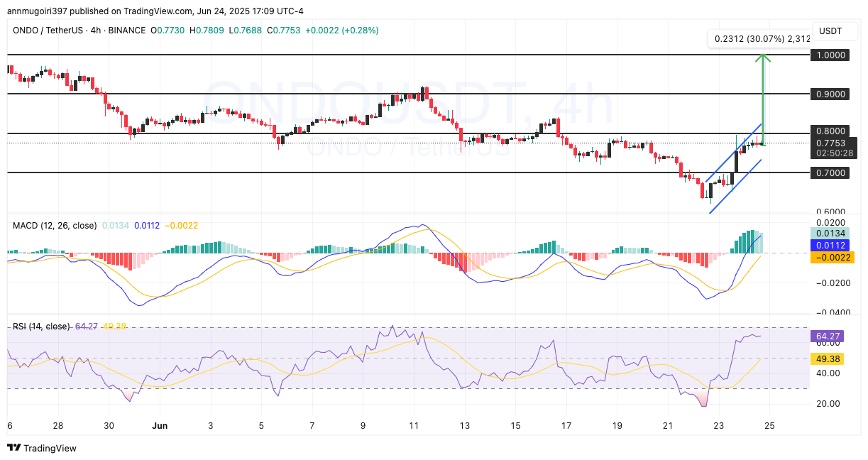Click date axis label 15
The height and width of the screenshot is (460, 868).
coord(516,426)
